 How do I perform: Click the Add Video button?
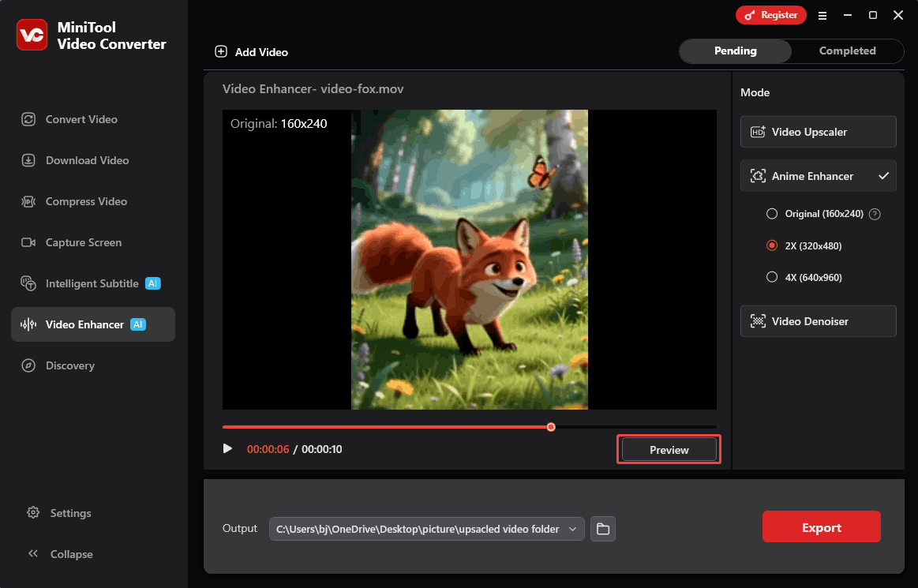click(x=252, y=52)
